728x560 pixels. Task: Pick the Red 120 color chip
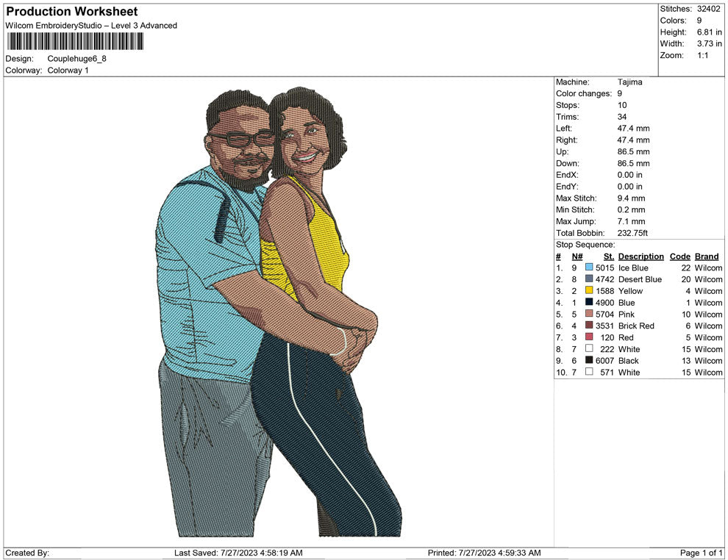588,337
